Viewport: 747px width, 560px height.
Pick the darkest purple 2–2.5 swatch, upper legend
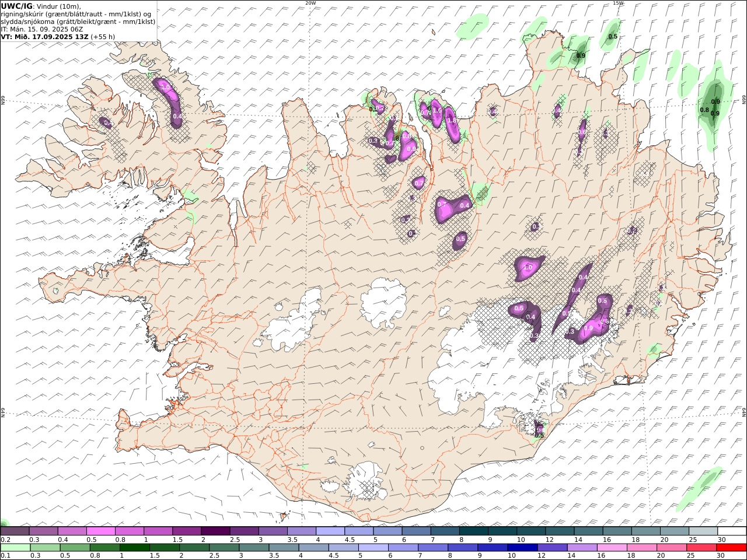click(215, 531)
